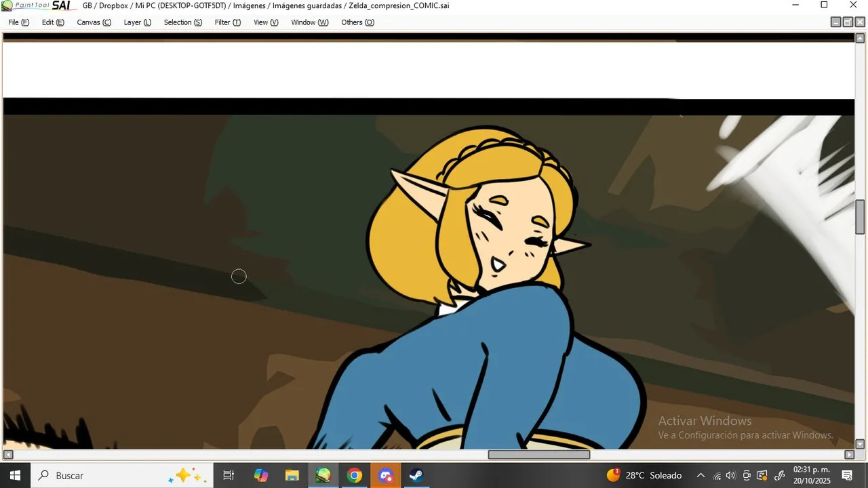Click the vertical scrollbar up arrow

click(x=860, y=38)
